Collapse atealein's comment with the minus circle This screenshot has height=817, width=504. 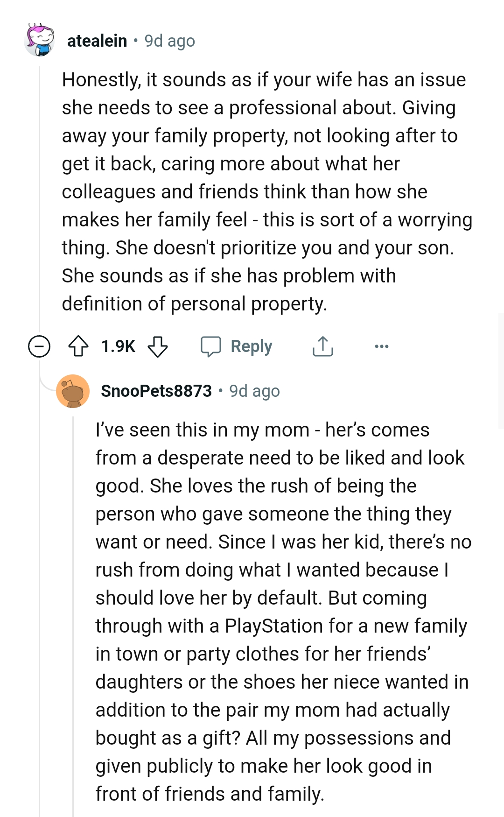39,346
